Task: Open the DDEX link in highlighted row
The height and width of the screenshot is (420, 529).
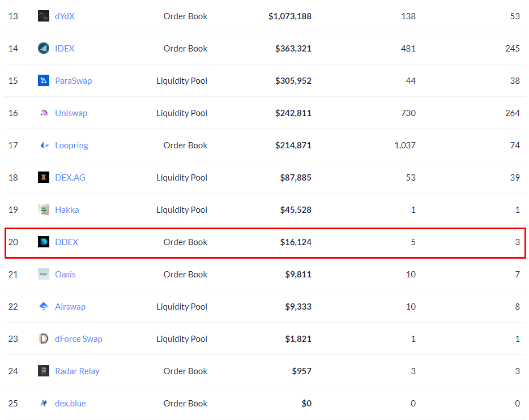Action: pos(66,242)
